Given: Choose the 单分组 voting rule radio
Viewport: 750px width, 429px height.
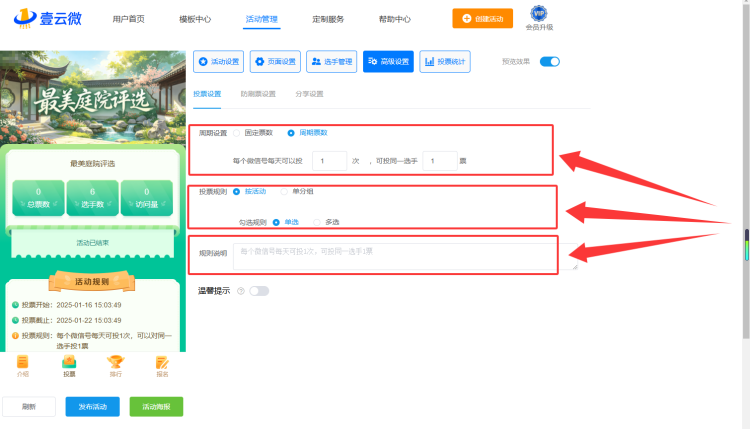Looking at the screenshot, I should 284,191.
